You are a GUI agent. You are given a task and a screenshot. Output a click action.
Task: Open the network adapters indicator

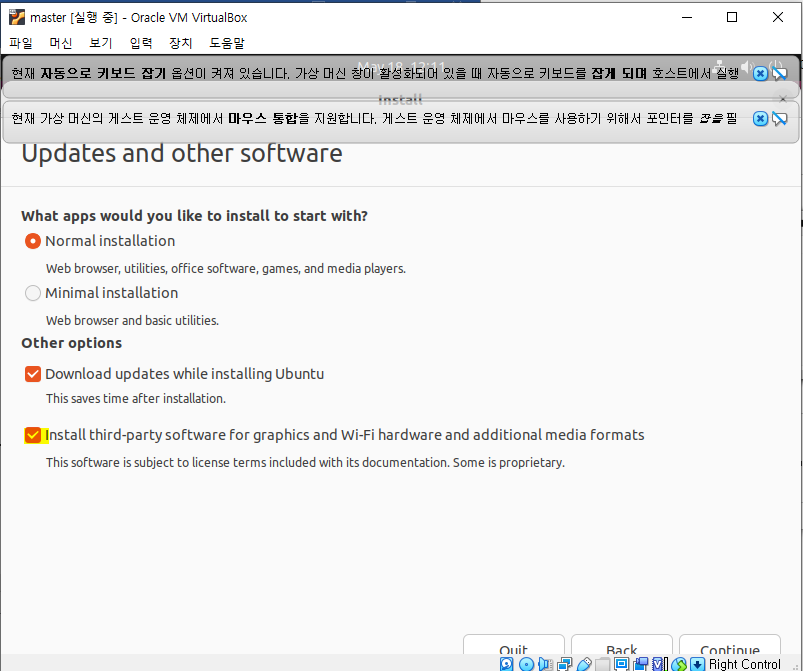tap(564, 664)
